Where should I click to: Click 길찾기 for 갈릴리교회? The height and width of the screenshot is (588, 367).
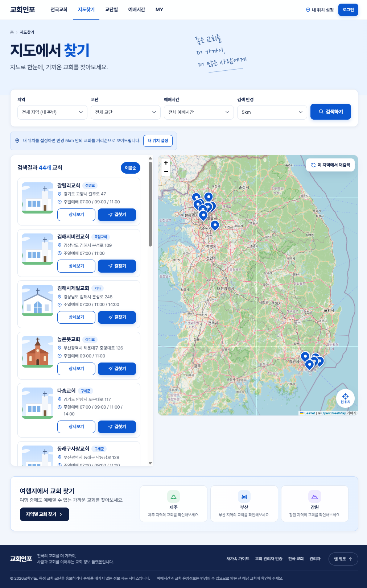pyautogui.click(x=117, y=215)
